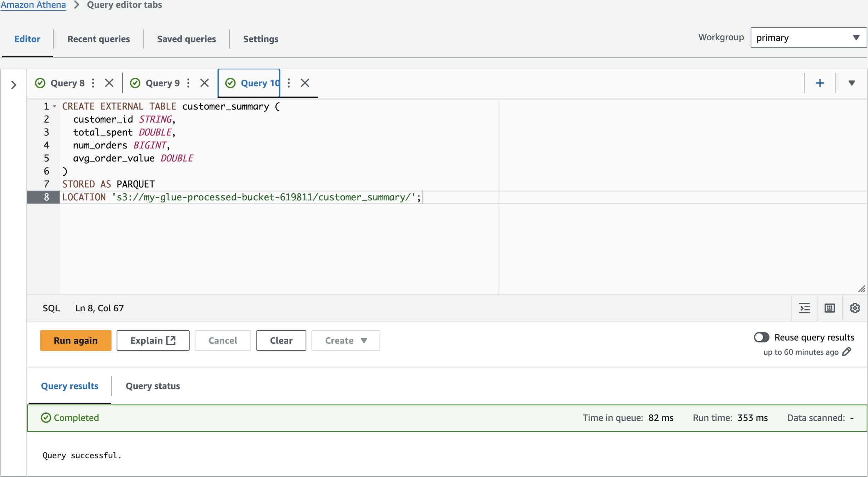
Task: Close the Query 9 tab
Action: tap(204, 83)
